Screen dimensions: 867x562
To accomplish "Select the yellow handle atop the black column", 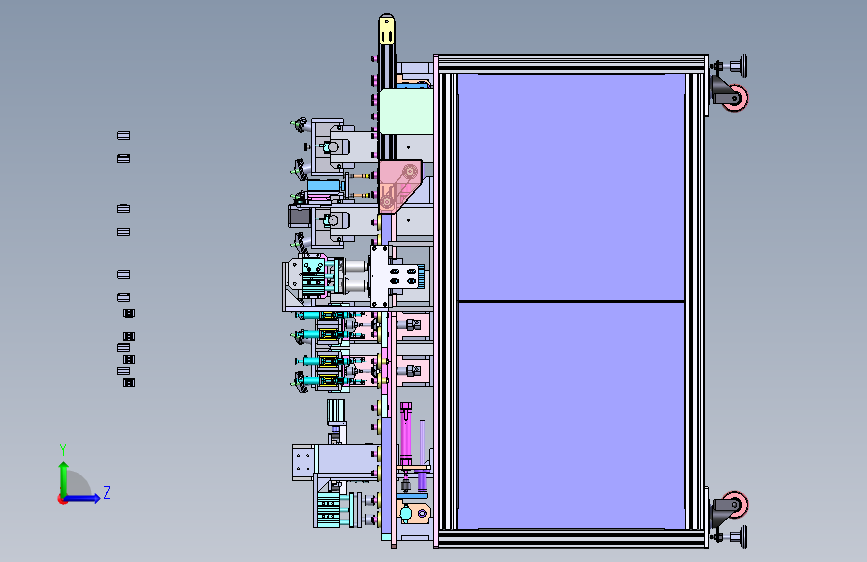I will pos(387,29).
